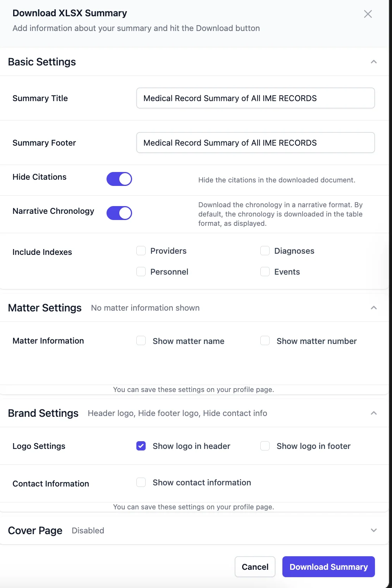Collapse the Brand Settings section

pyautogui.click(x=374, y=413)
